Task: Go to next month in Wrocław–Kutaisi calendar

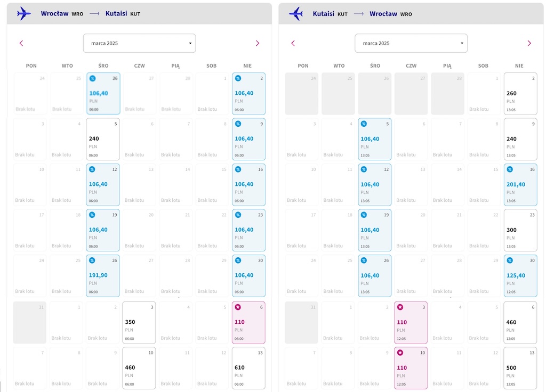Action: [258, 43]
